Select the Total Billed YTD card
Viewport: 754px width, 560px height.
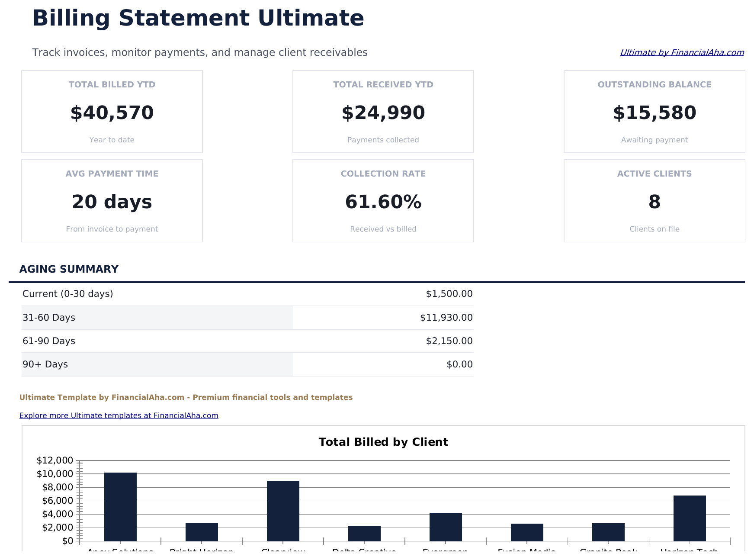click(112, 111)
